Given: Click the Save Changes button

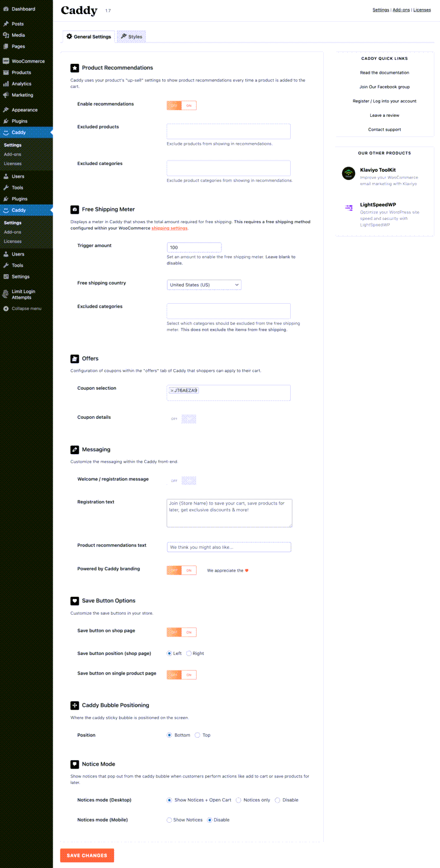Looking at the screenshot, I should coord(87,856).
